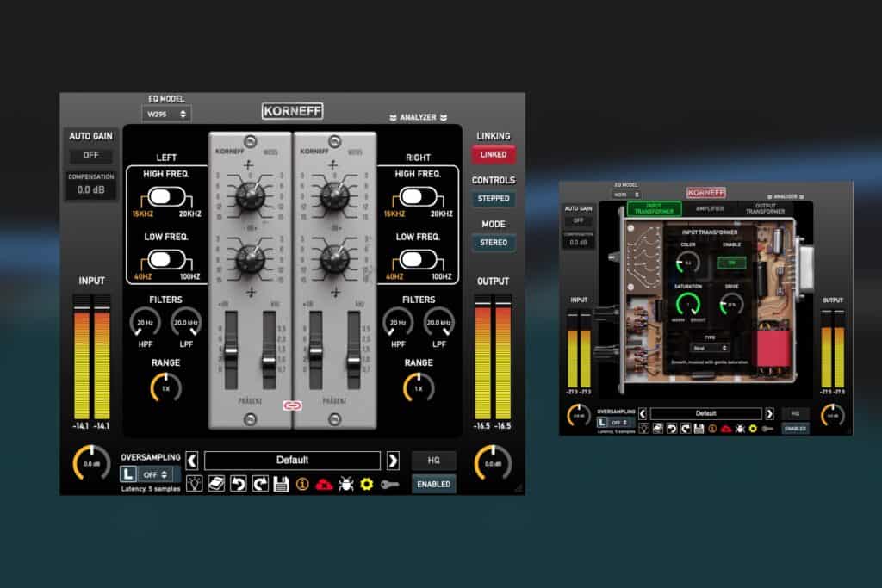This screenshot has width=882, height=588.
Task: Click the Auto Gain OFF button in small window
Action: pos(578,221)
